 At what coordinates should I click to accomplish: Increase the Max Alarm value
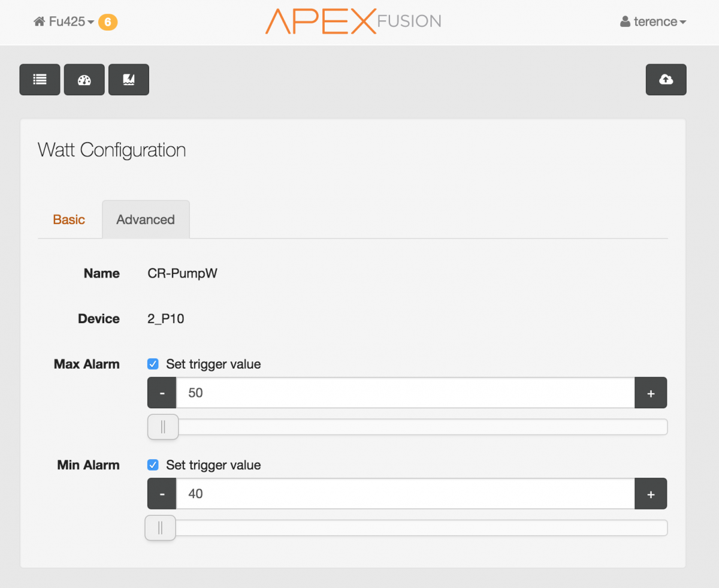click(651, 393)
